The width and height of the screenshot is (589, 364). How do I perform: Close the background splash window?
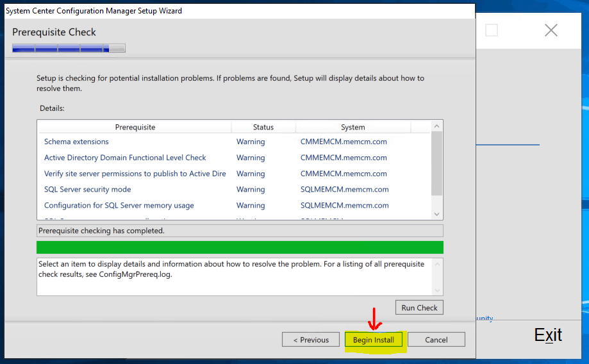coord(551,30)
